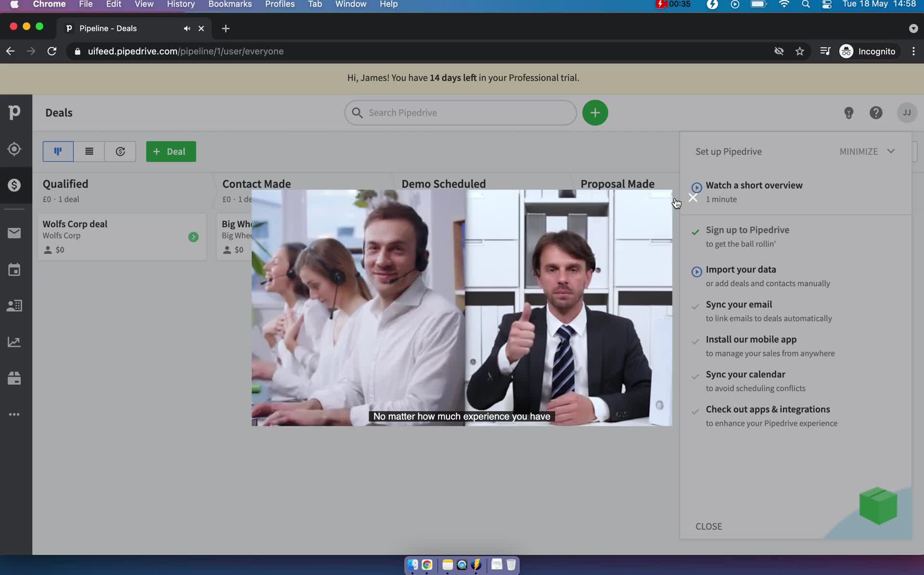Click the overview video player
Viewport: 924px width, 575px height.
pyautogui.click(x=462, y=308)
